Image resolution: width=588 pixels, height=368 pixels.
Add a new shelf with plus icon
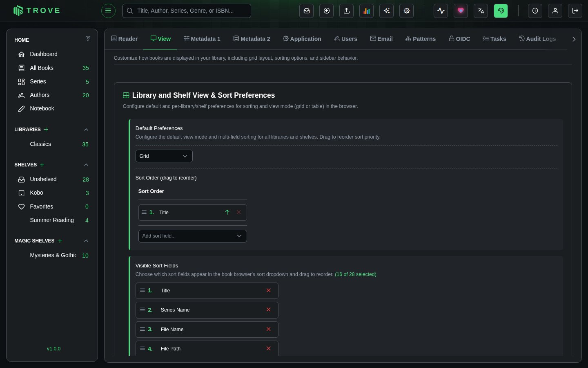pyautogui.click(x=42, y=165)
